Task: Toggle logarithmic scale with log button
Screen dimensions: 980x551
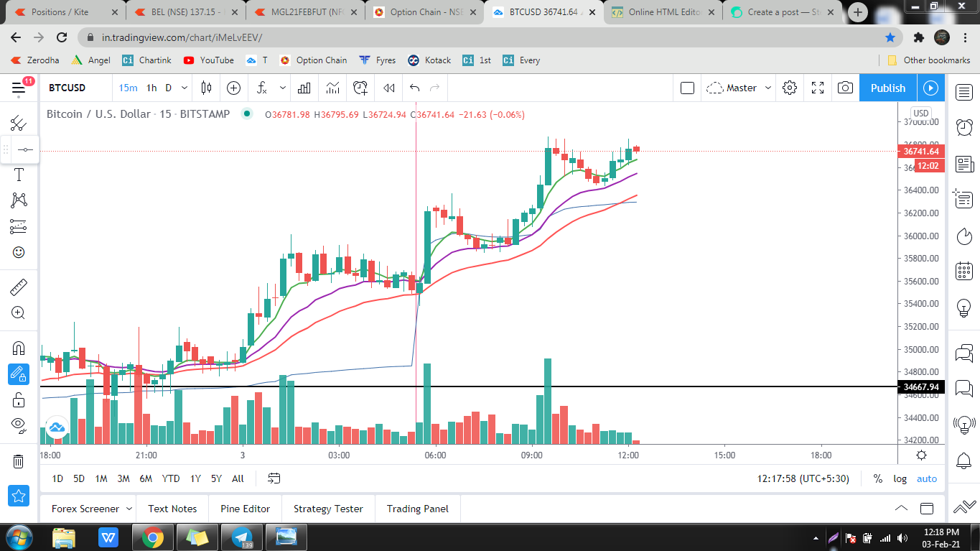Action: click(900, 478)
